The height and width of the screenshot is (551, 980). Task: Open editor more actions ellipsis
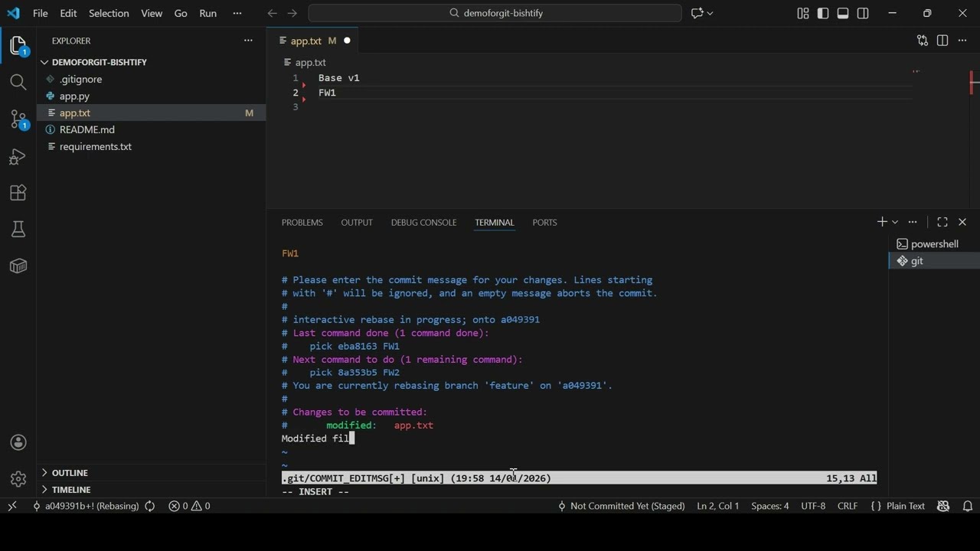tap(962, 41)
